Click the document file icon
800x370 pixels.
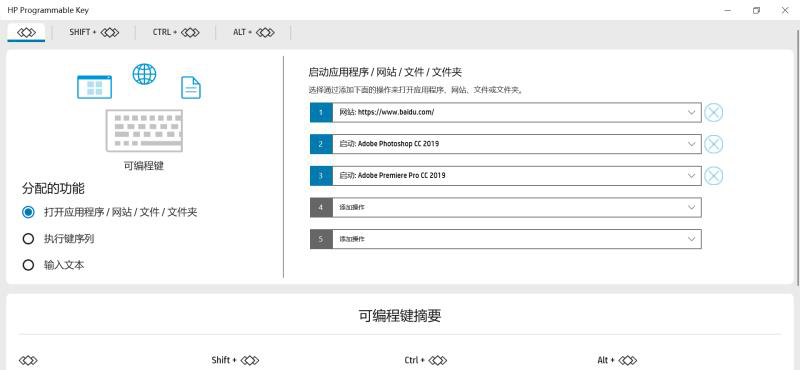(191, 87)
